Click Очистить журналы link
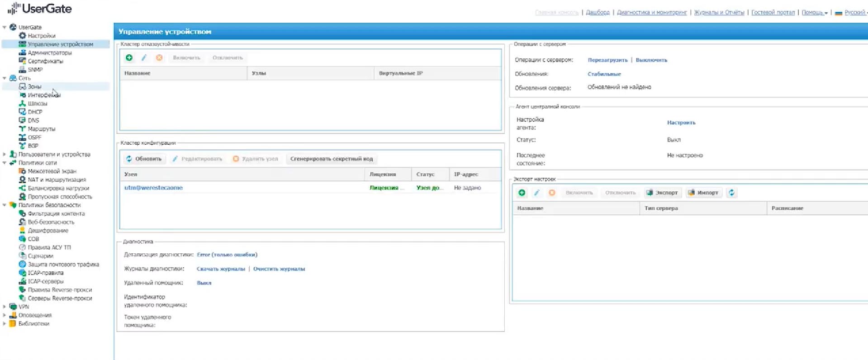 point(279,269)
